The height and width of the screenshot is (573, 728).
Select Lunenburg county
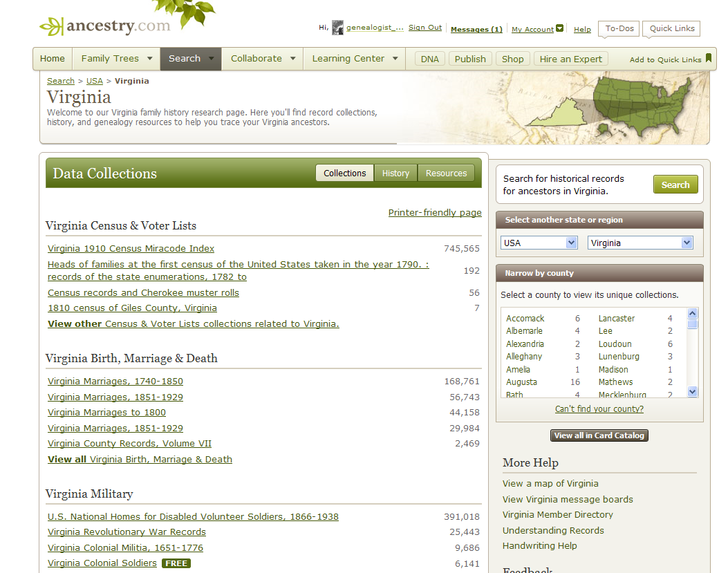click(x=619, y=356)
